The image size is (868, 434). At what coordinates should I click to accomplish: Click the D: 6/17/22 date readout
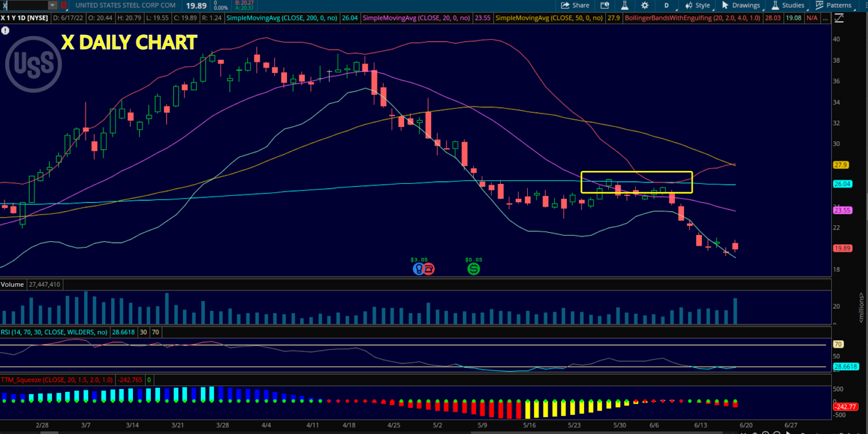coord(68,18)
